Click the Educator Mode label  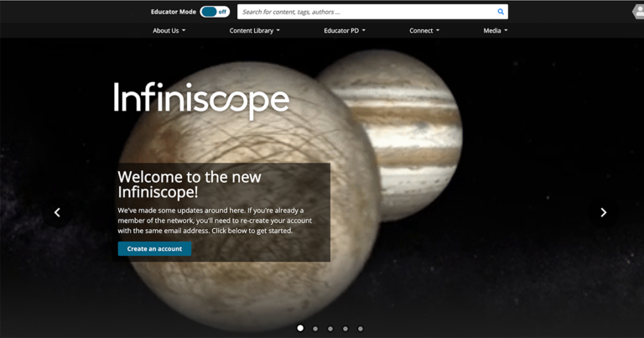coord(174,12)
